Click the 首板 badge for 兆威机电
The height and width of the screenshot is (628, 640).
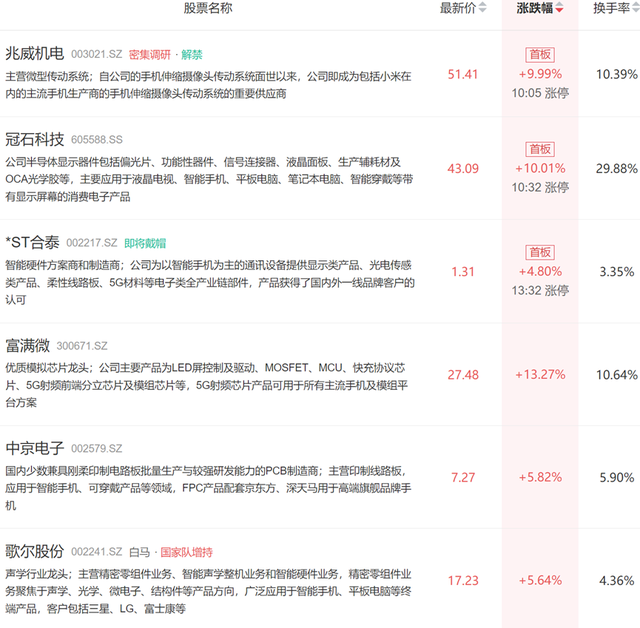point(540,55)
